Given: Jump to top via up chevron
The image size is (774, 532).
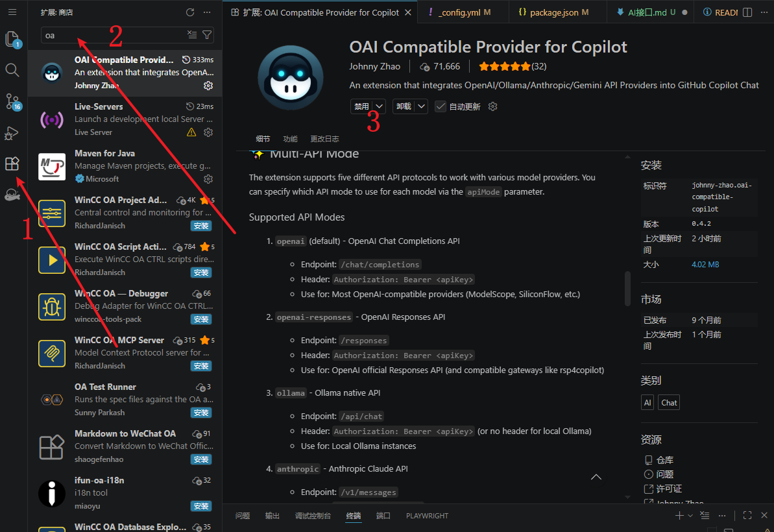Looking at the screenshot, I should click(x=596, y=477).
